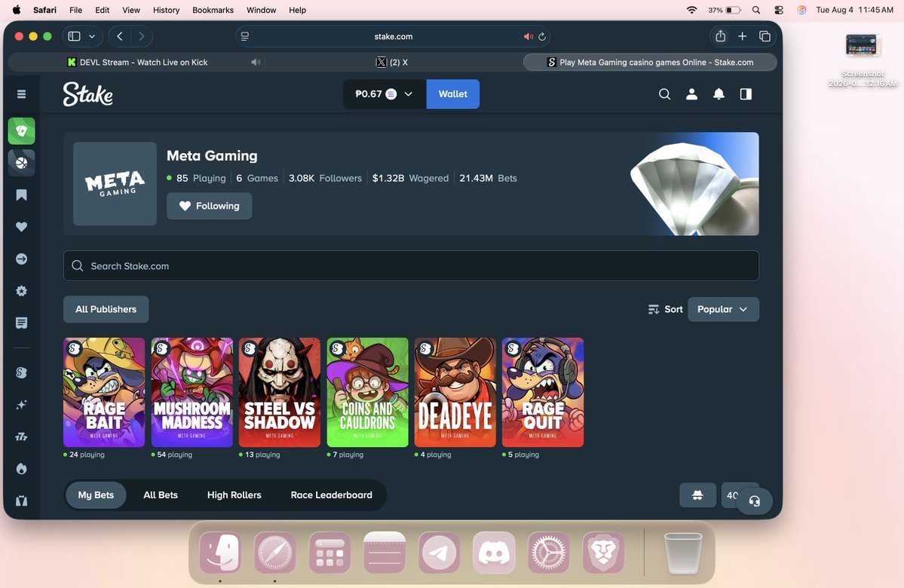This screenshot has width=904, height=588.
Task: Open the Rage Bait game
Action: click(104, 393)
